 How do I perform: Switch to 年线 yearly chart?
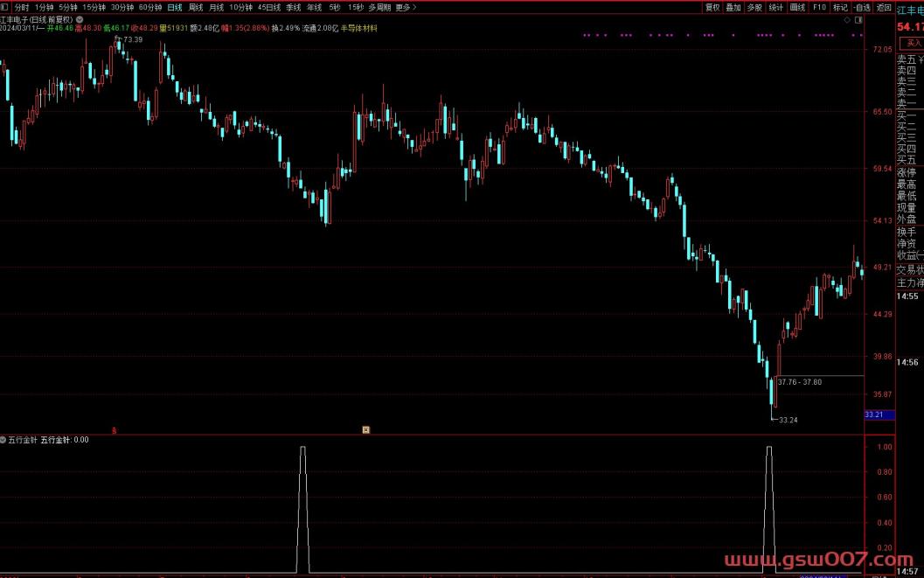coord(315,7)
